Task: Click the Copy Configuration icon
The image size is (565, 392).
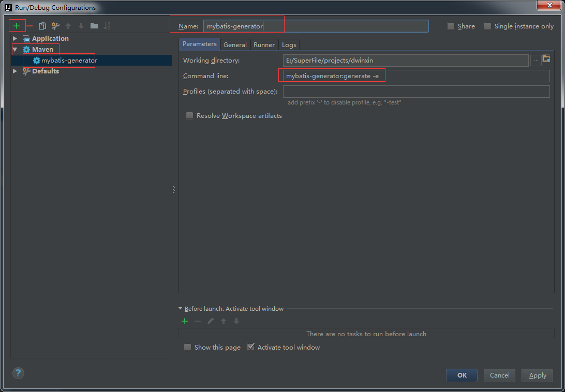Action: point(42,26)
